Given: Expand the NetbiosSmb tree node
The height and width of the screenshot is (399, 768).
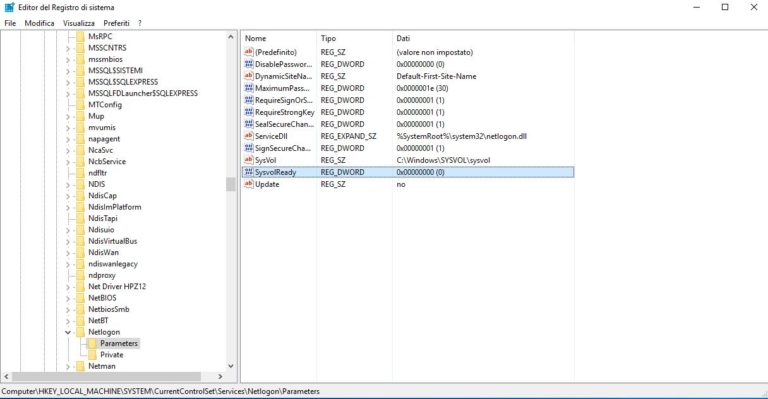Looking at the screenshot, I should click(x=68, y=309).
